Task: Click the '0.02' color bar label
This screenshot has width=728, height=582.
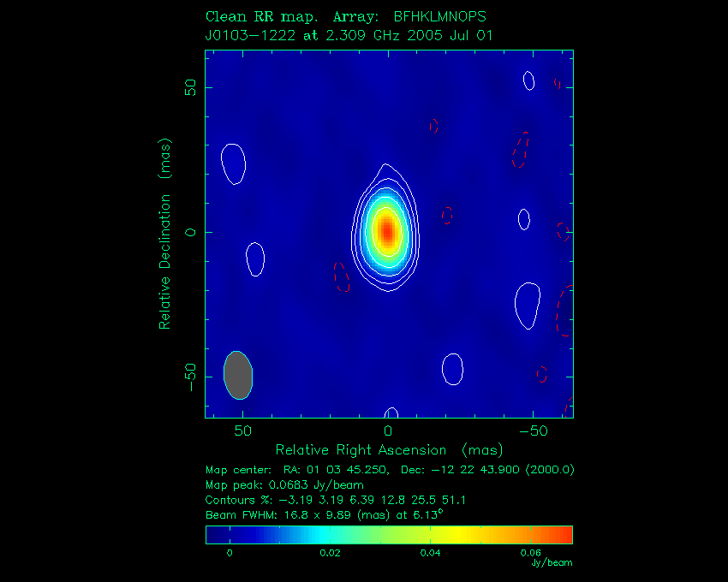Action: tap(330, 553)
